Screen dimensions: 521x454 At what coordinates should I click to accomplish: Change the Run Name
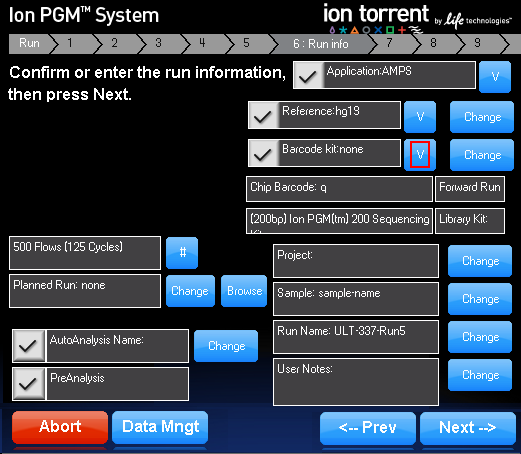click(480, 337)
